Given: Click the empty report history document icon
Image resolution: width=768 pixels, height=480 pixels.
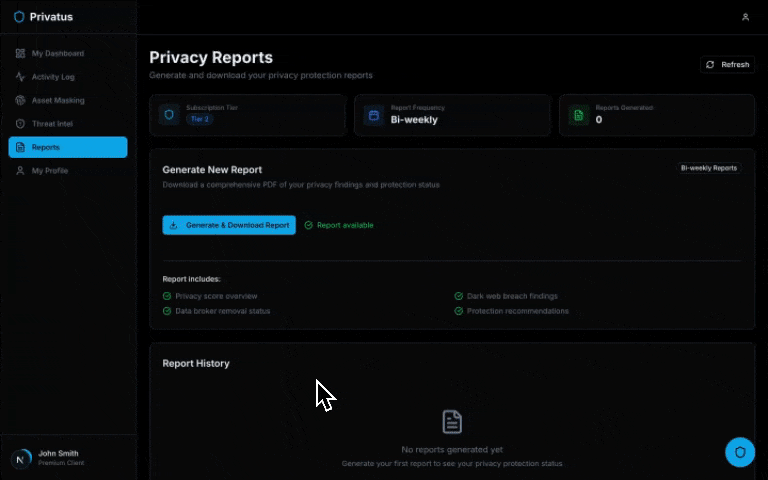Looking at the screenshot, I should (x=452, y=421).
